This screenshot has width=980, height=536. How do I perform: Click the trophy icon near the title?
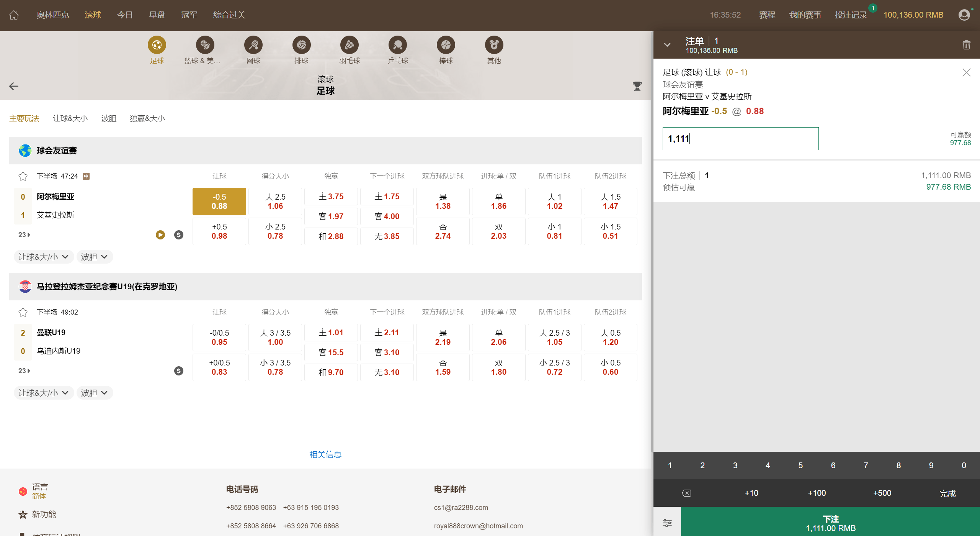point(637,86)
